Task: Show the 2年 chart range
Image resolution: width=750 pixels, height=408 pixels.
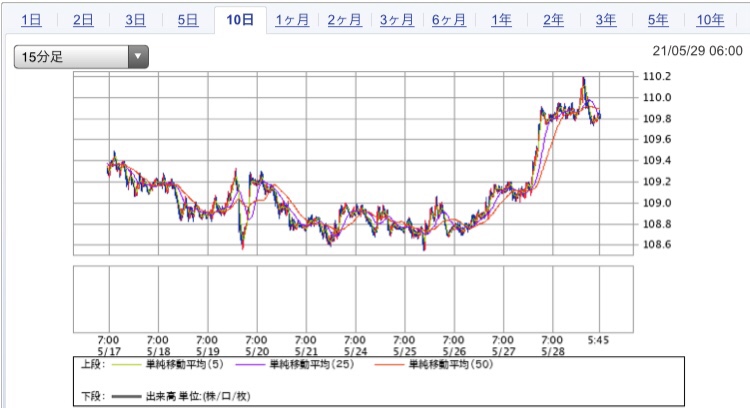Action: click(553, 20)
